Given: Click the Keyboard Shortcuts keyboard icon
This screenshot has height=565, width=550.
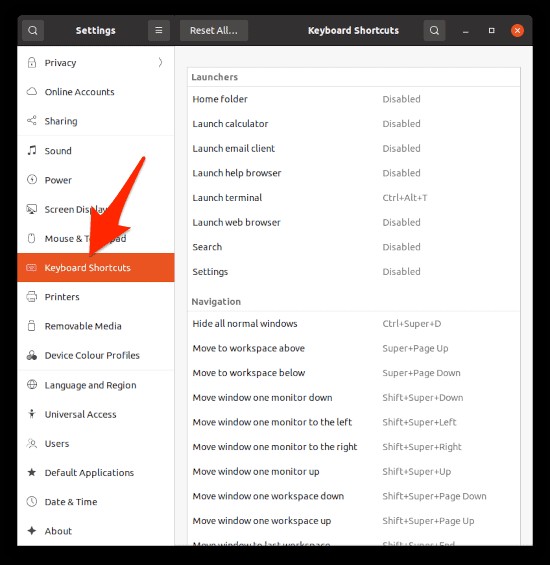Looking at the screenshot, I should (x=32, y=267).
